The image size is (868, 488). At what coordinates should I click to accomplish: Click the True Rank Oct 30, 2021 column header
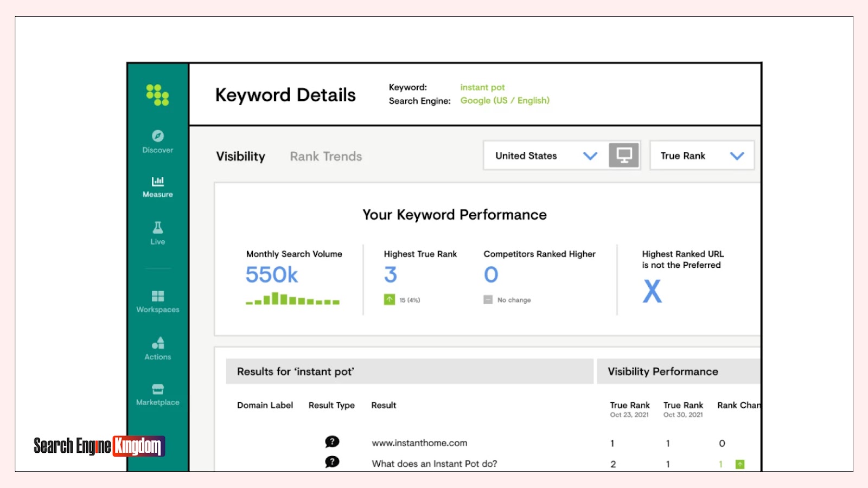pyautogui.click(x=683, y=409)
